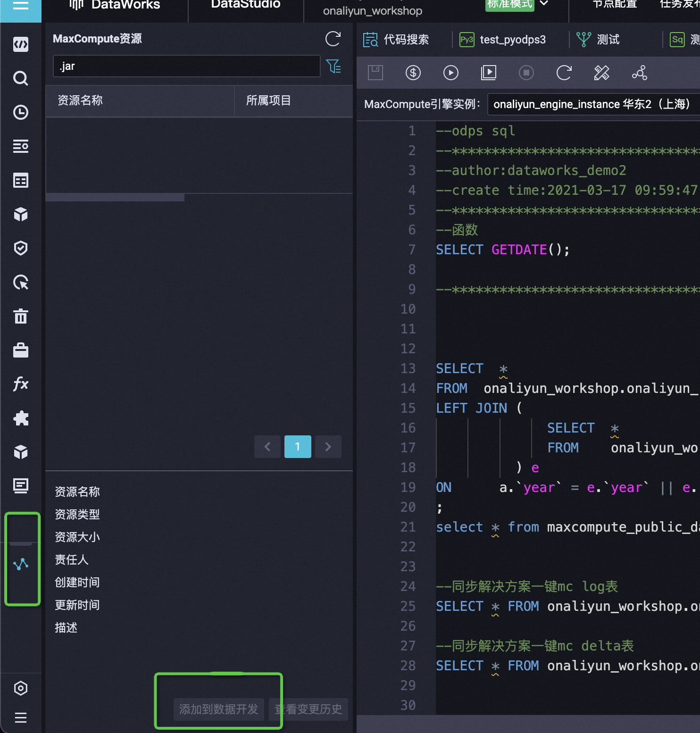
Task: Click the 资源类型 detail label
Action: tap(77, 514)
